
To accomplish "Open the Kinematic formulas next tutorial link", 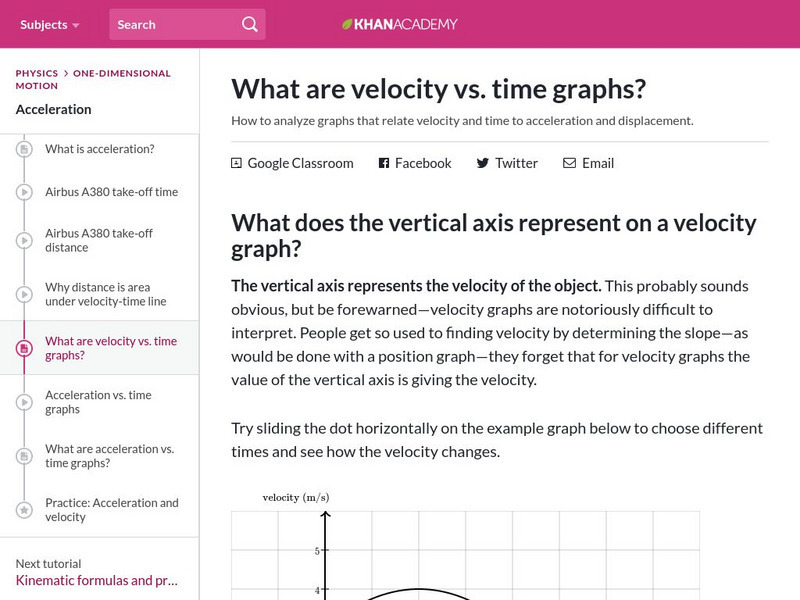I will point(97,579).
